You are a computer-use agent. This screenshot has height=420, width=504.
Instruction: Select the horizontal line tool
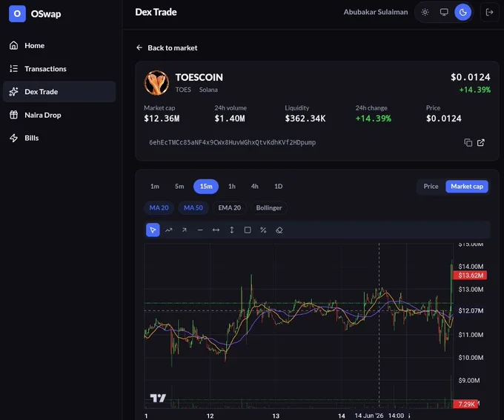[x=200, y=230]
